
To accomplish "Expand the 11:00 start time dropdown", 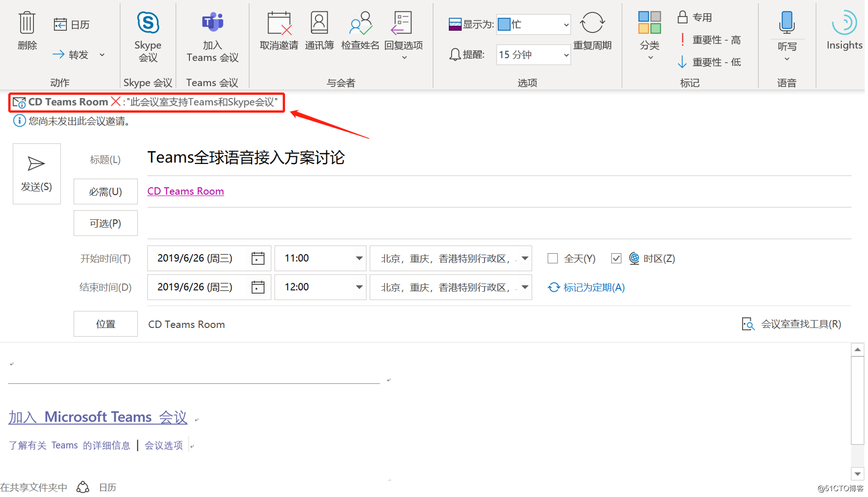I will [x=360, y=259].
